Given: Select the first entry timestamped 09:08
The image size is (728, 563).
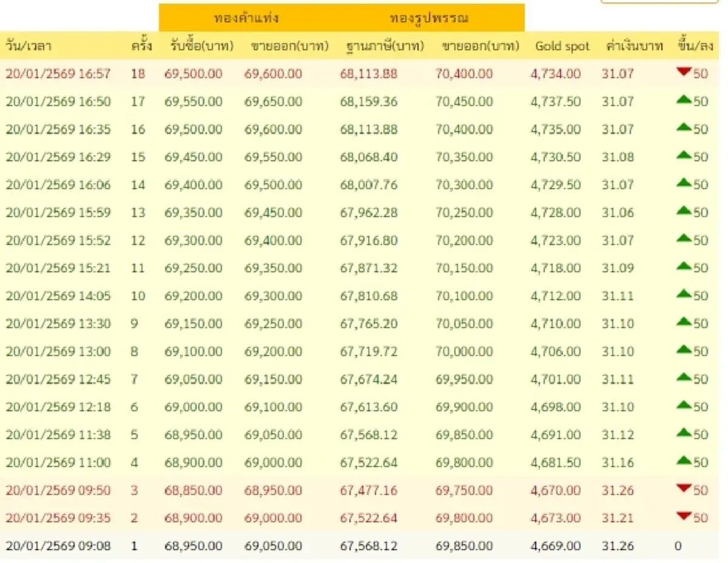Looking at the screenshot, I should tap(58, 545).
